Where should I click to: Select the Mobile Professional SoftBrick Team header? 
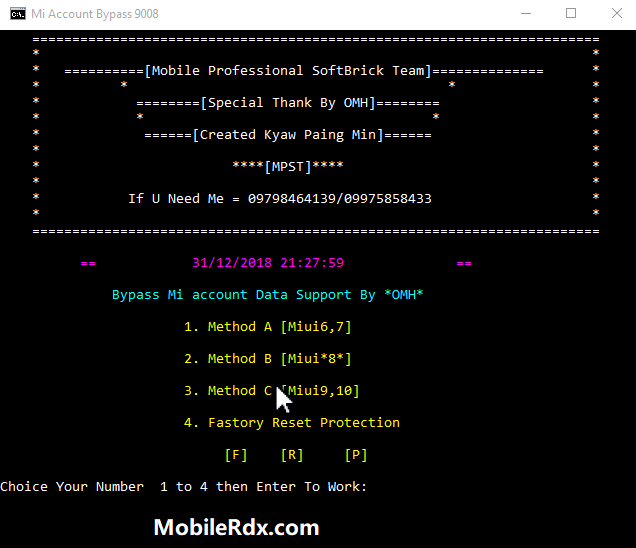tap(304, 71)
